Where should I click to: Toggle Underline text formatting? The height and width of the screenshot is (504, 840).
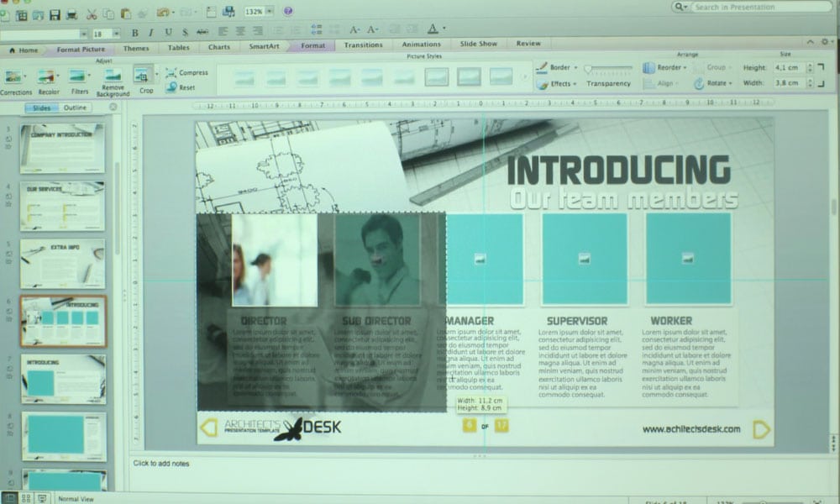pos(167,33)
